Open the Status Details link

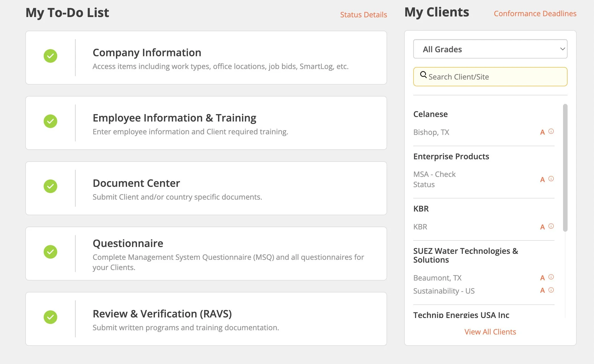click(x=363, y=15)
